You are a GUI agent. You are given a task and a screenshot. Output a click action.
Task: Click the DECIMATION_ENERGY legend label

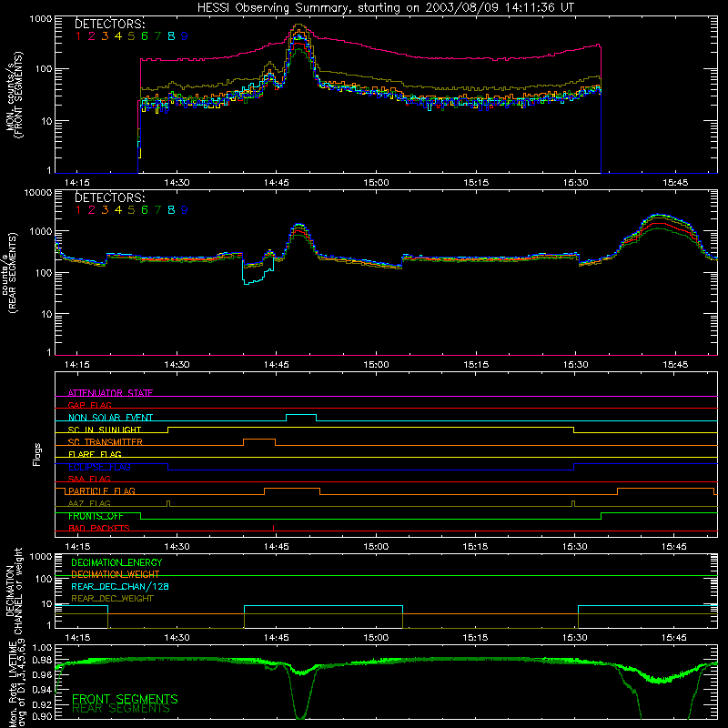point(116,562)
